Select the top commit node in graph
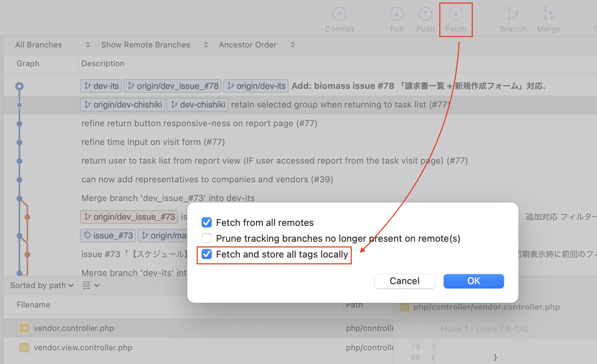Viewport: 597px width, 364px height. (19, 86)
